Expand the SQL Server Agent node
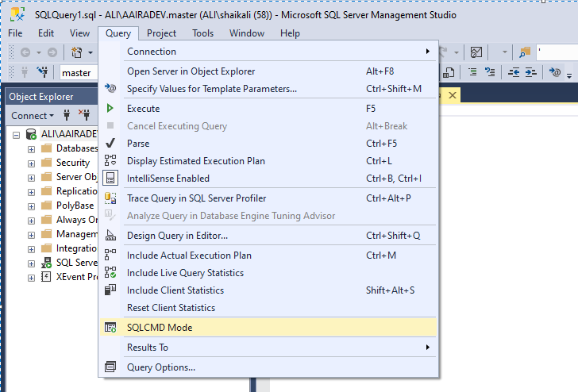This screenshot has width=578, height=392. tap(31, 263)
